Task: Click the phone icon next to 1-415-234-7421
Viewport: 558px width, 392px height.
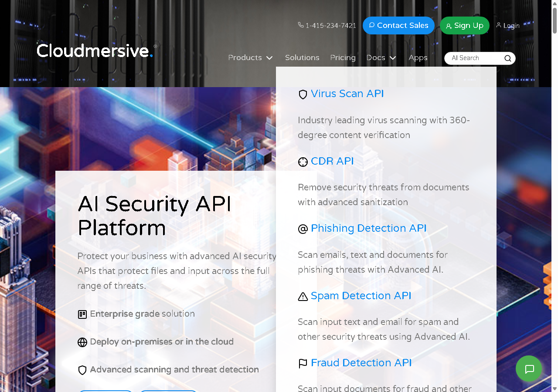Action: (301, 25)
